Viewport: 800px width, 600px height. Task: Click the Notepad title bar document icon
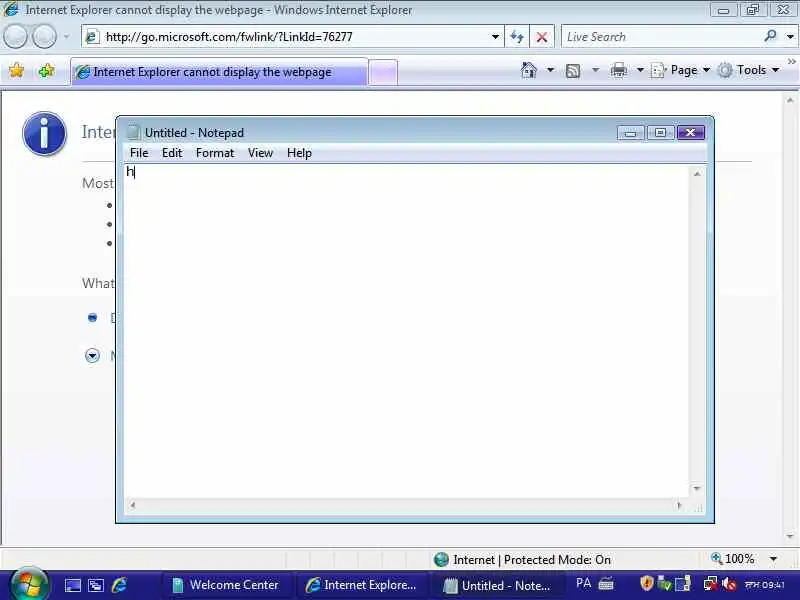pos(133,132)
